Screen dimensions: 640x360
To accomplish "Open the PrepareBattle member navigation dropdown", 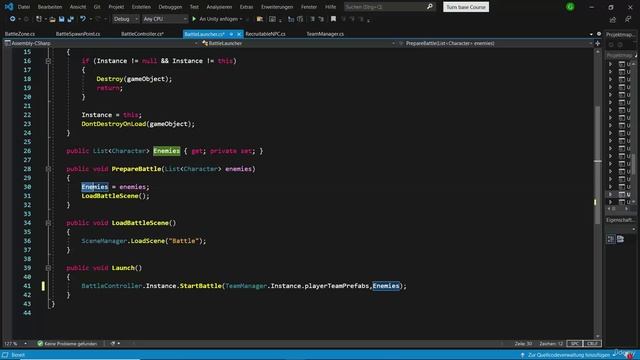I will [495, 43].
